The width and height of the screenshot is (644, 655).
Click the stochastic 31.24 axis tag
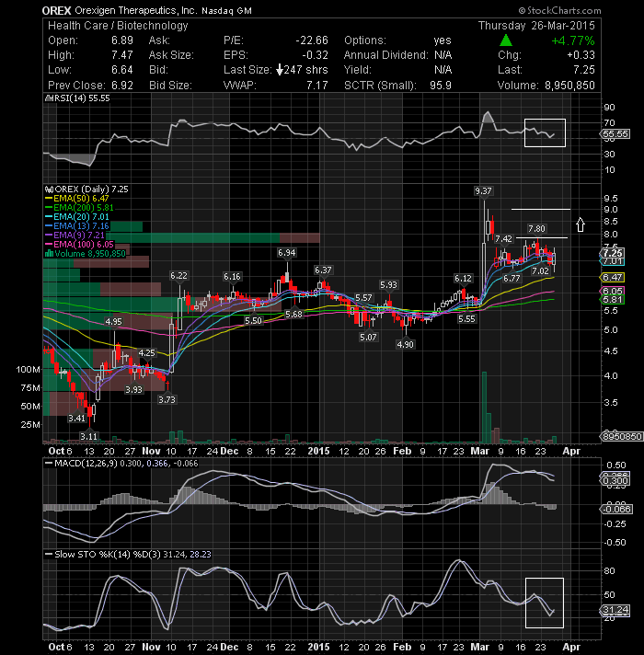click(x=615, y=610)
